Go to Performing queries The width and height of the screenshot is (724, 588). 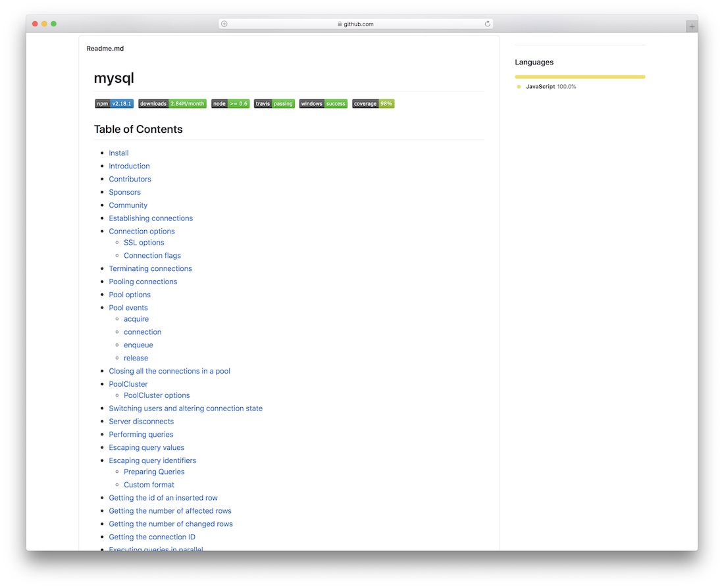tap(141, 434)
